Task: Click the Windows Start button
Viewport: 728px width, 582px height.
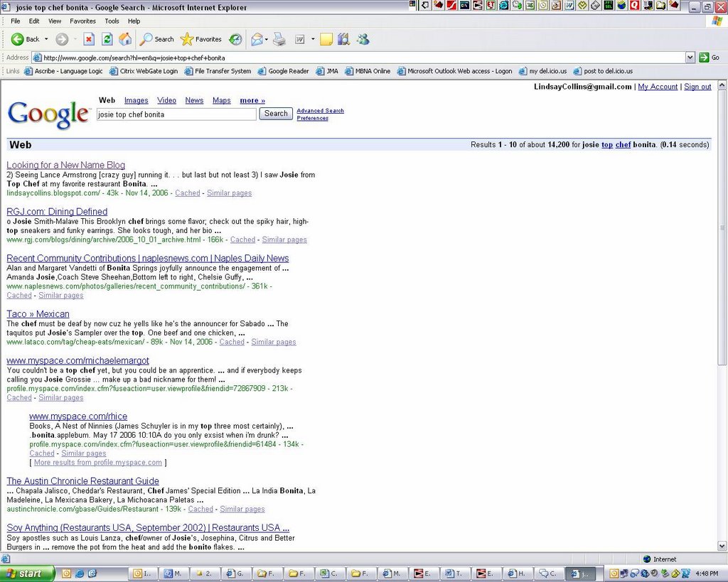Action: [27, 573]
